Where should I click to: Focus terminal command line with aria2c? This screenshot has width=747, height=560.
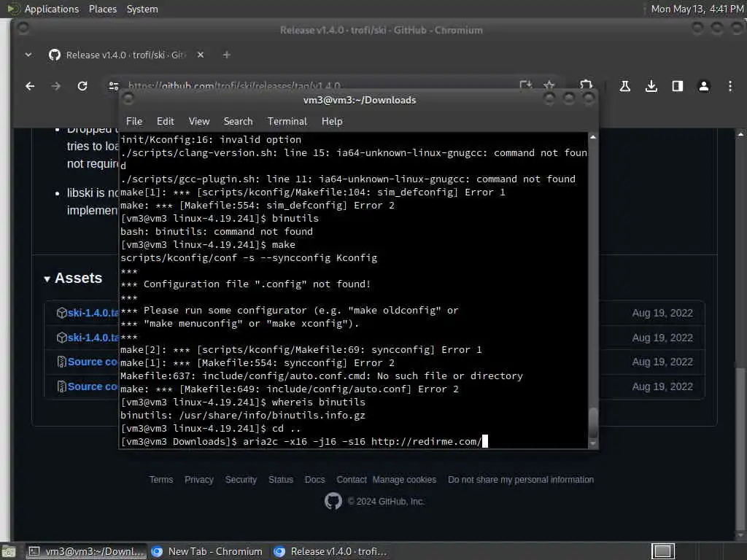(304, 441)
